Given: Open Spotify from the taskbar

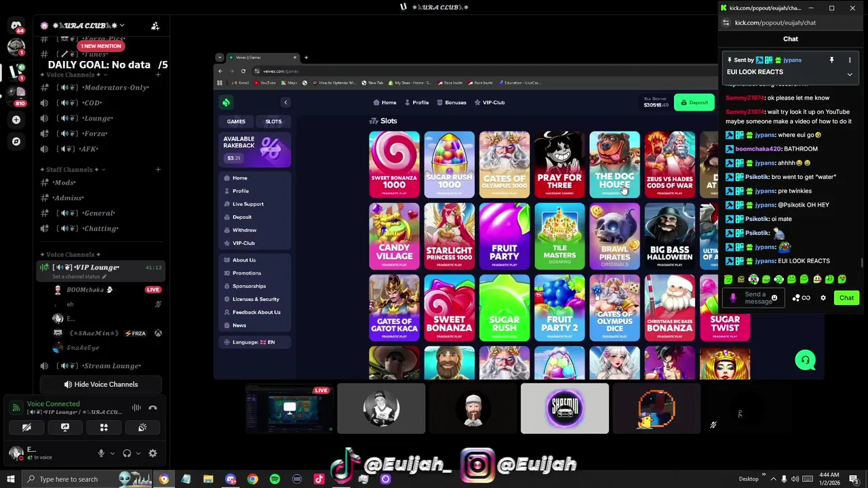Looking at the screenshot, I should [x=275, y=479].
